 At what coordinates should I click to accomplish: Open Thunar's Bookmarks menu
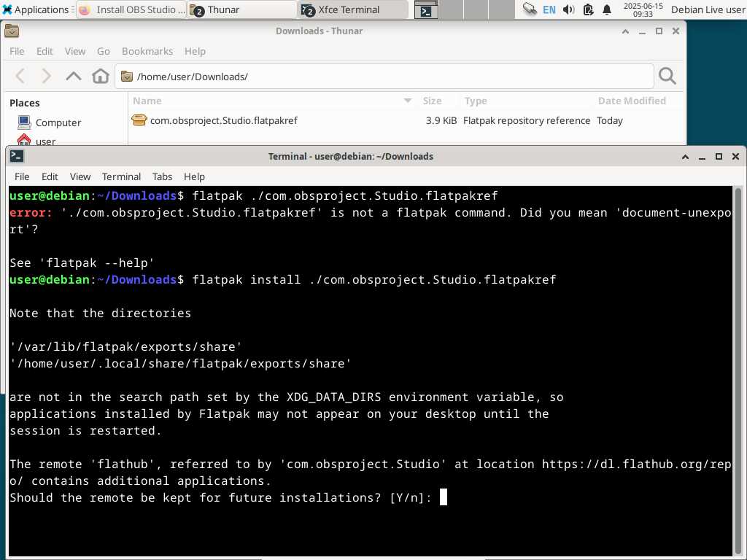(147, 51)
